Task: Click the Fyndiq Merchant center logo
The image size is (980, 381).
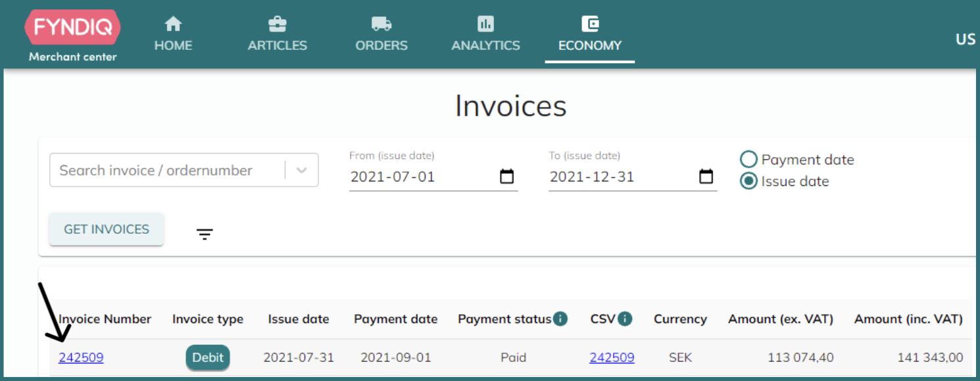Action: (x=72, y=36)
